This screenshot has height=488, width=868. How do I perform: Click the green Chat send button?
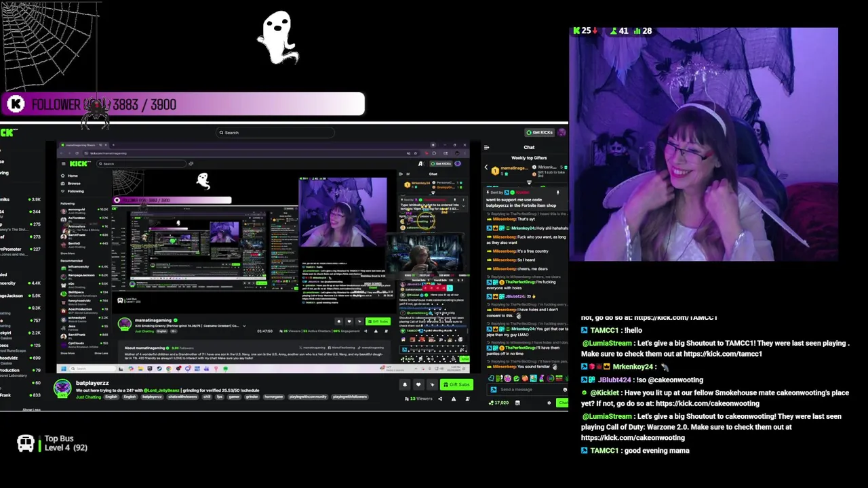pyautogui.click(x=563, y=403)
